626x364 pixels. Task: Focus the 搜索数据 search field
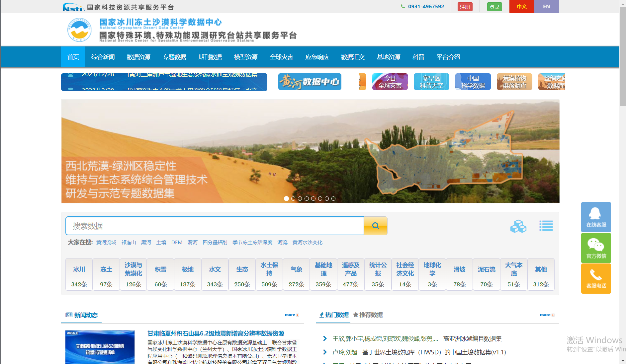pos(215,226)
